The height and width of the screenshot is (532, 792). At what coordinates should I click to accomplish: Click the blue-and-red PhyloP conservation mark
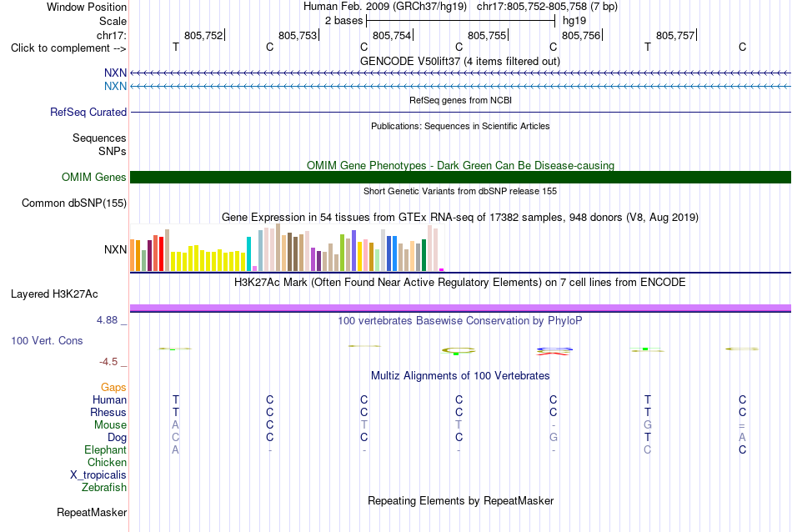click(554, 351)
